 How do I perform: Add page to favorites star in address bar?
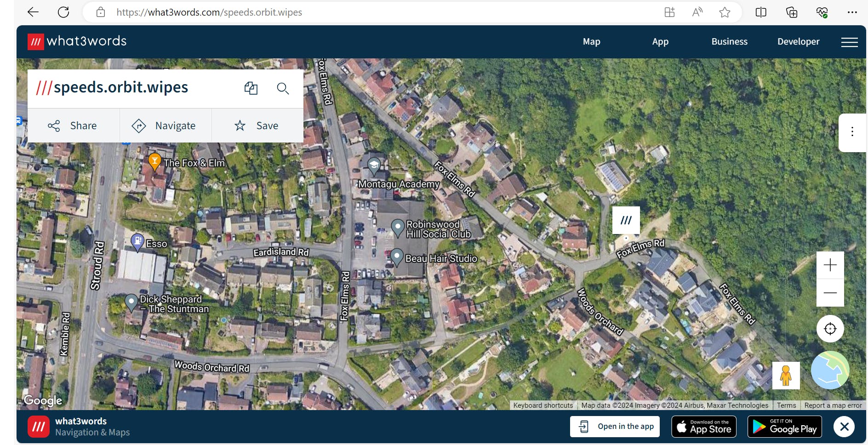point(725,12)
